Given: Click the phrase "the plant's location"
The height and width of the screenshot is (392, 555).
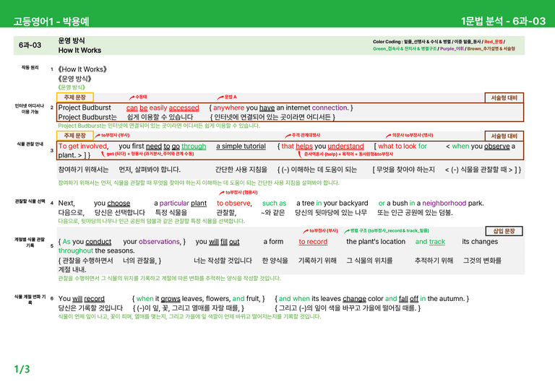Looking at the screenshot, I should (x=376, y=241).
